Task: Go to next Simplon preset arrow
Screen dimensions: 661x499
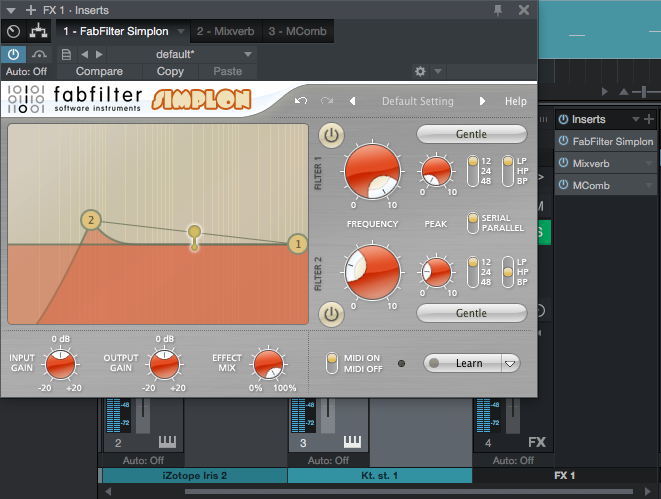Action: pos(482,101)
